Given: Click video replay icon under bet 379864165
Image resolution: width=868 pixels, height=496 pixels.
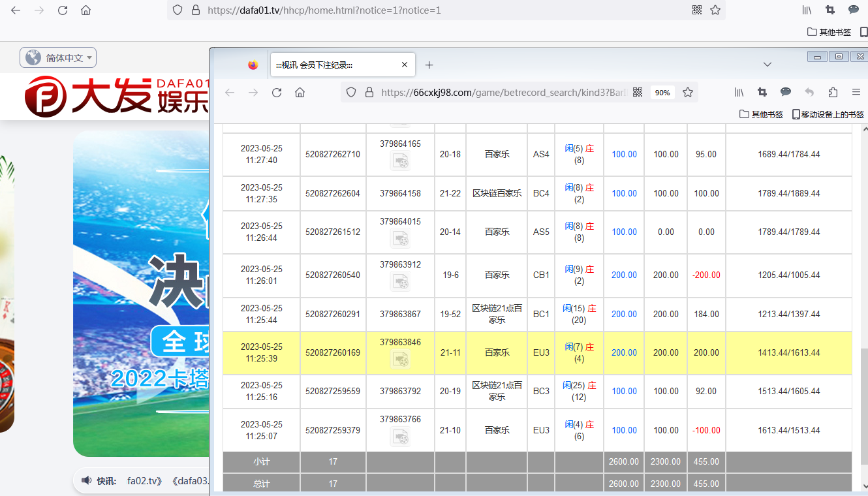Looking at the screenshot, I should [400, 161].
